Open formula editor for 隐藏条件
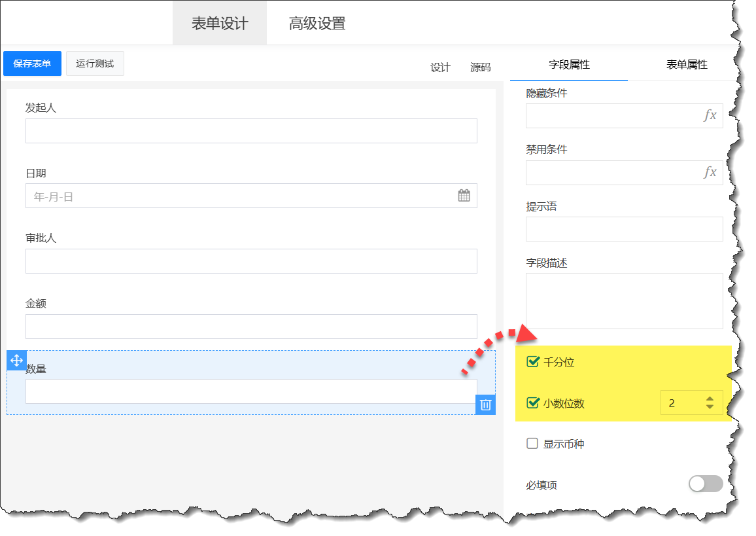The image size is (756, 536). point(710,116)
